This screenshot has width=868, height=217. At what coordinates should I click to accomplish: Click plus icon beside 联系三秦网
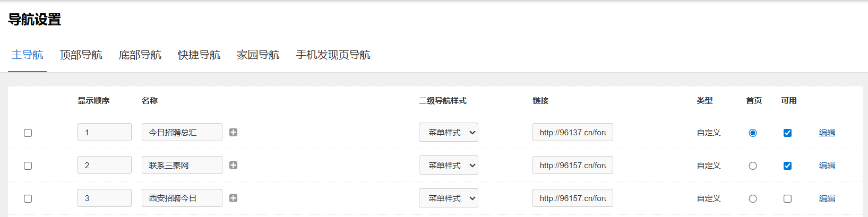pyautogui.click(x=233, y=165)
